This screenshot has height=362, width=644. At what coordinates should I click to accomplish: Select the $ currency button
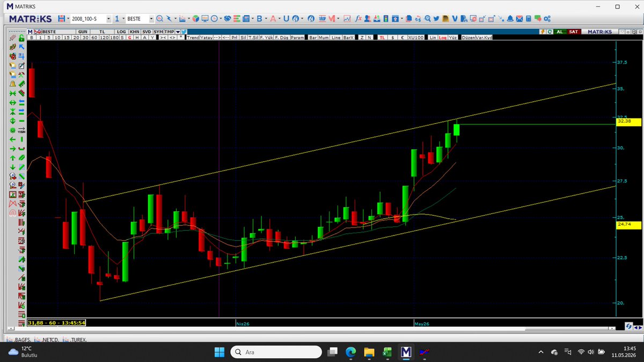(393, 38)
